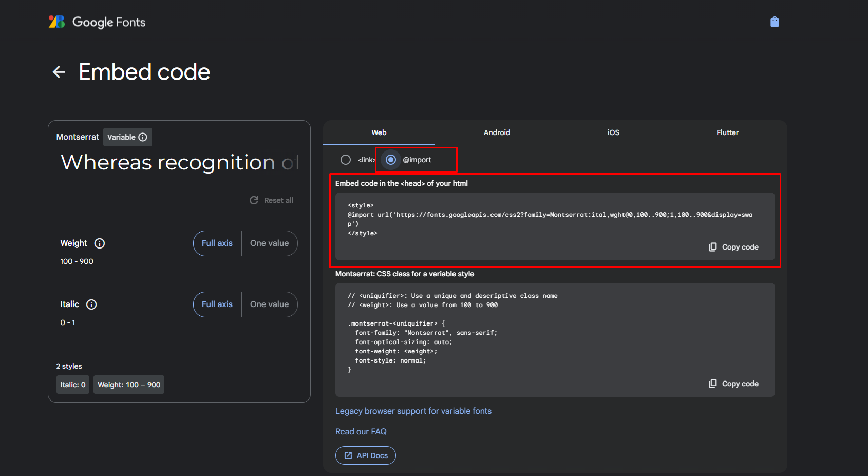Click the Embed code page heading

click(x=144, y=72)
